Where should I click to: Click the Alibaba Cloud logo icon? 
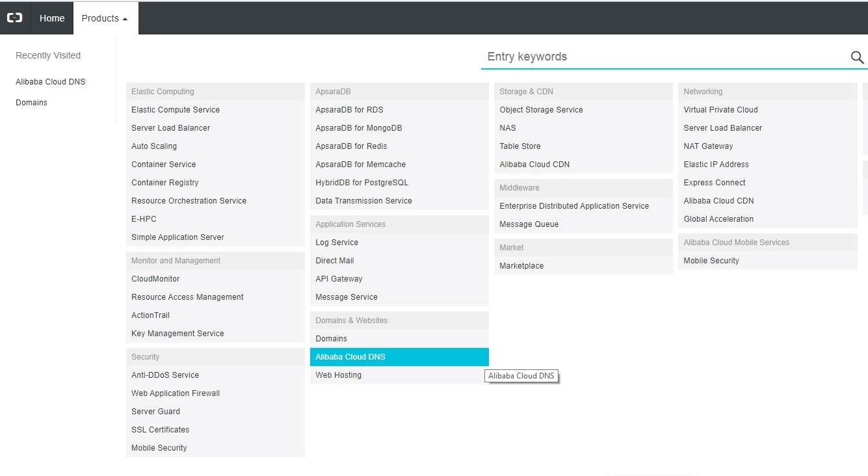click(14, 18)
